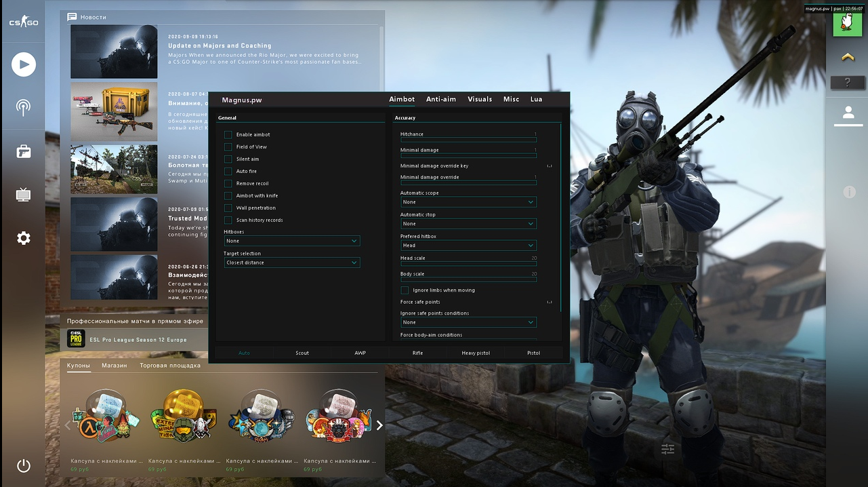Switch to the Anti-aim tab
The height and width of the screenshot is (487, 868).
tap(441, 99)
